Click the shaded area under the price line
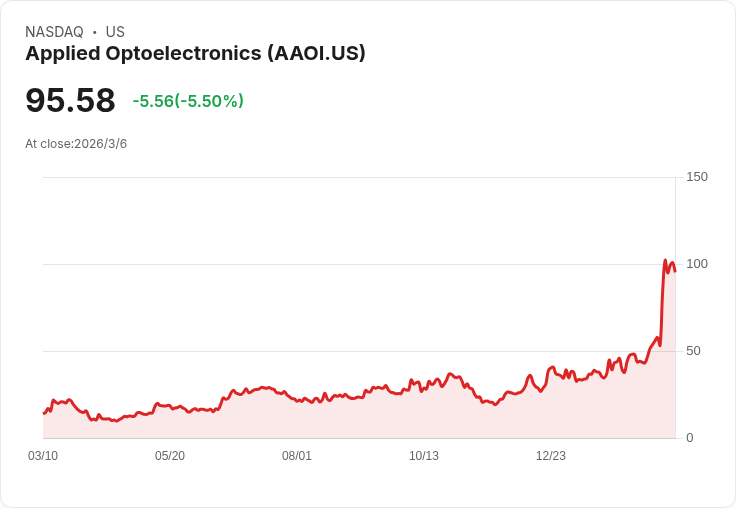The width and height of the screenshot is (736, 508). 357,418
